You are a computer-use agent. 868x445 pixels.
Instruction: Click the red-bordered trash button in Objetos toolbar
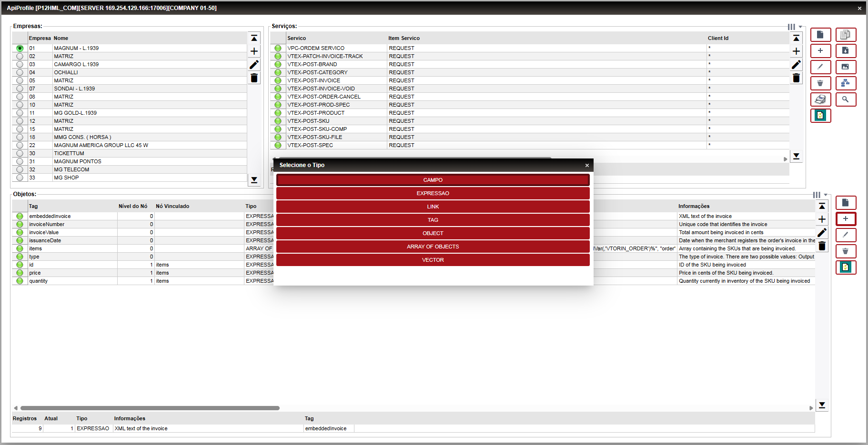click(x=846, y=251)
